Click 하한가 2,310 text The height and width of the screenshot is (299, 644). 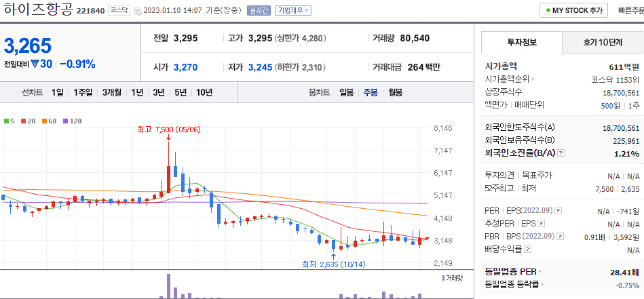tap(301, 67)
